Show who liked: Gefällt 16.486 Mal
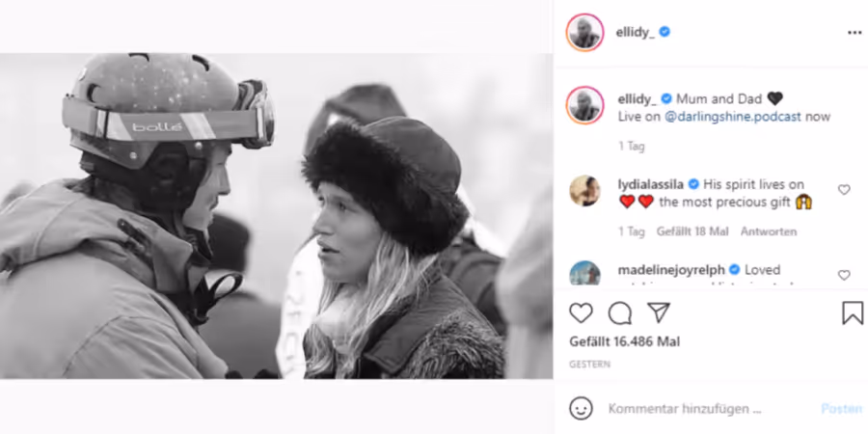Screen dimensions: 868x434 (x=624, y=341)
